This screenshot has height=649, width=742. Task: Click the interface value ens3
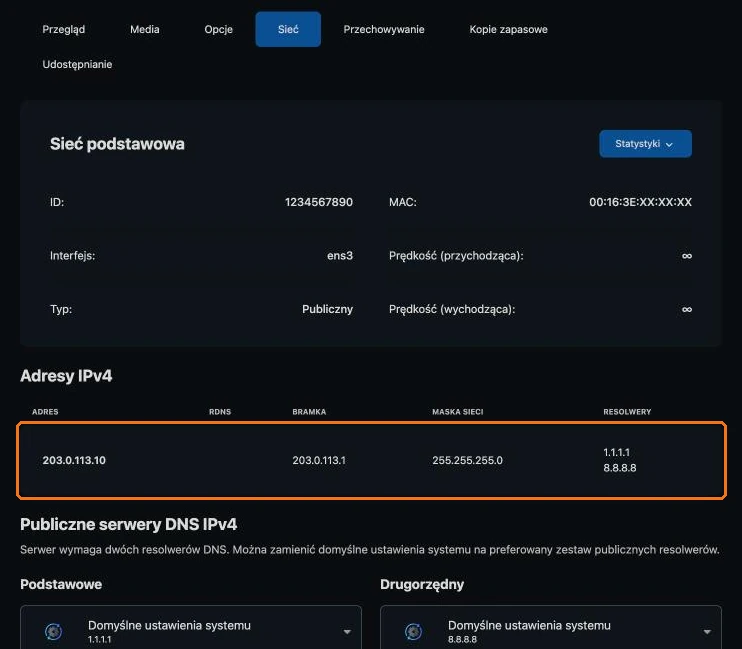[340, 256]
